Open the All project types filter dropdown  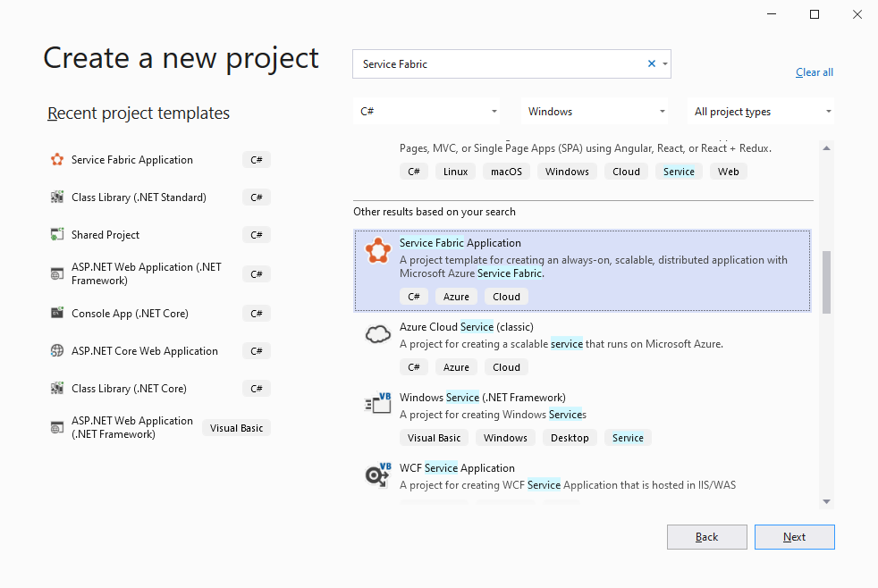click(761, 112)
